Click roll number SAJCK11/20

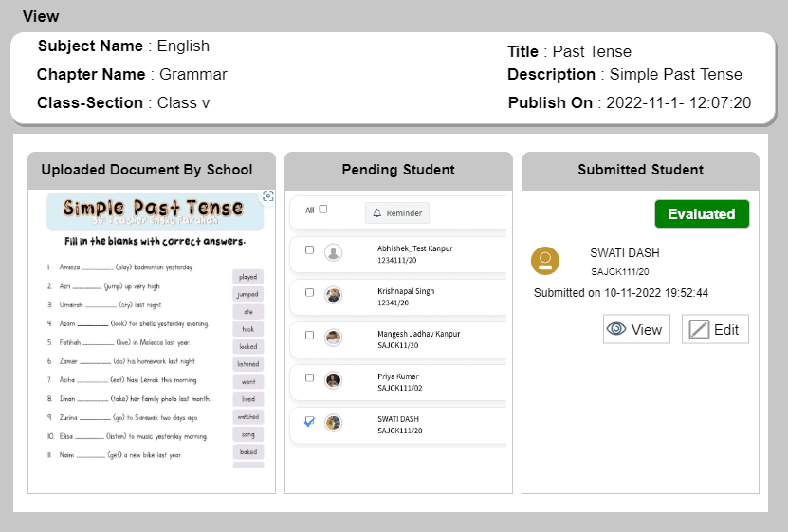[398, 345]
